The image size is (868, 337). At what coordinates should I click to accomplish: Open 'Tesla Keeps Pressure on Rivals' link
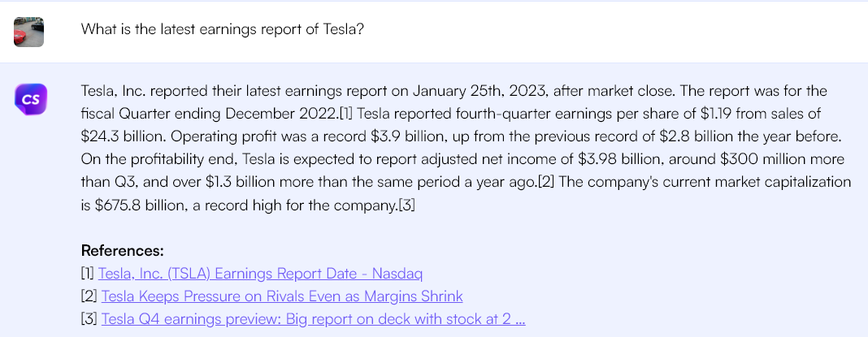point(282,296)
